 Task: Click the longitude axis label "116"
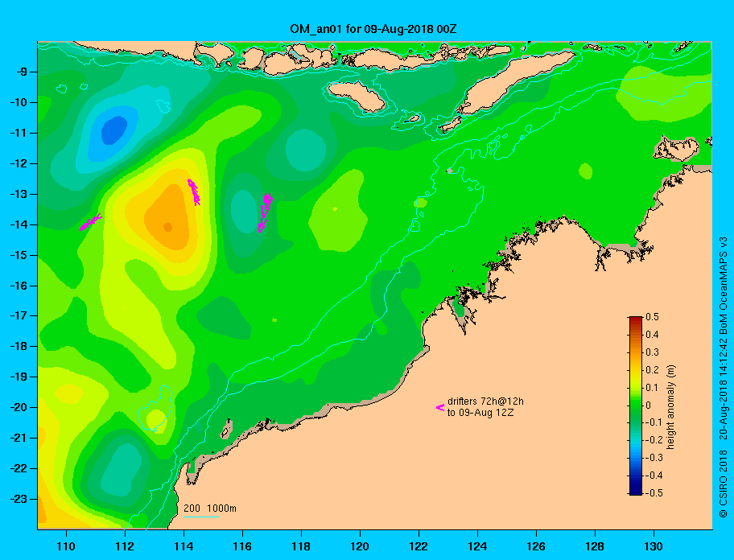pyautogui.click(x=242, y=546)
